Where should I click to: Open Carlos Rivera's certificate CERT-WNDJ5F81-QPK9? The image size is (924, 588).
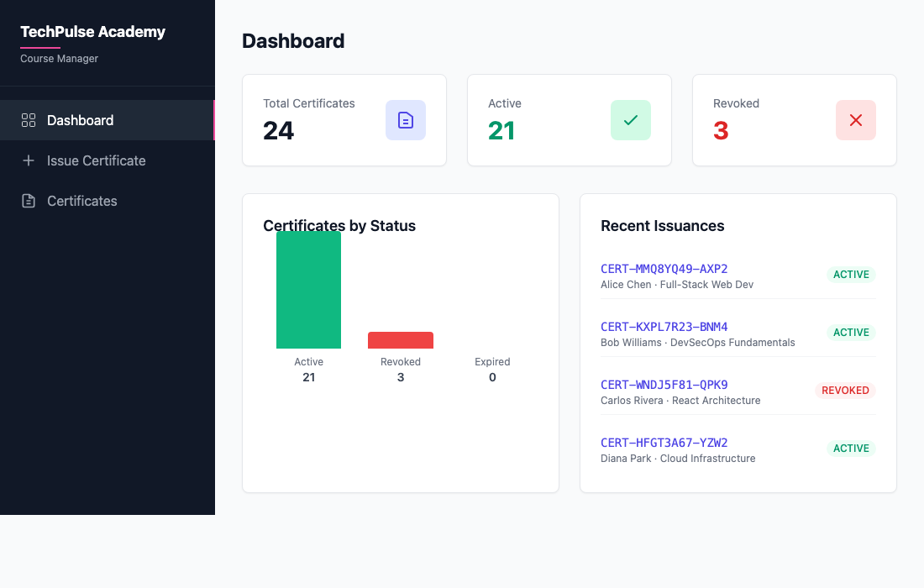664,384
